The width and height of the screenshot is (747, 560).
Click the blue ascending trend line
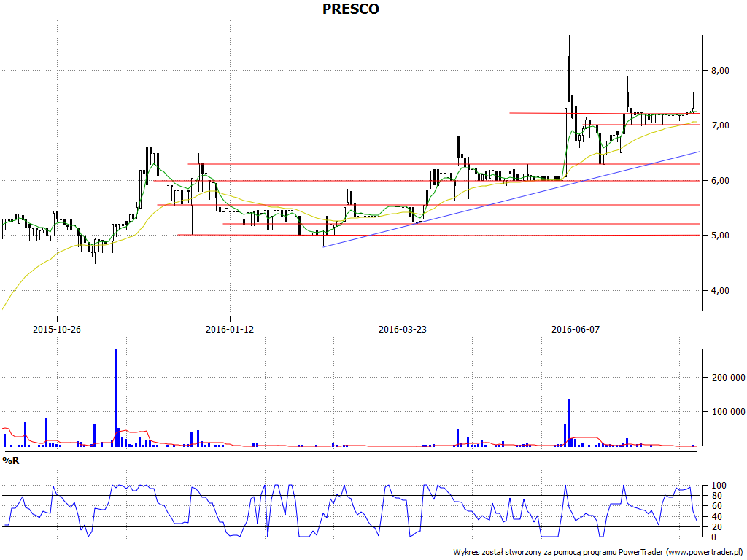[x=511, y=199]
